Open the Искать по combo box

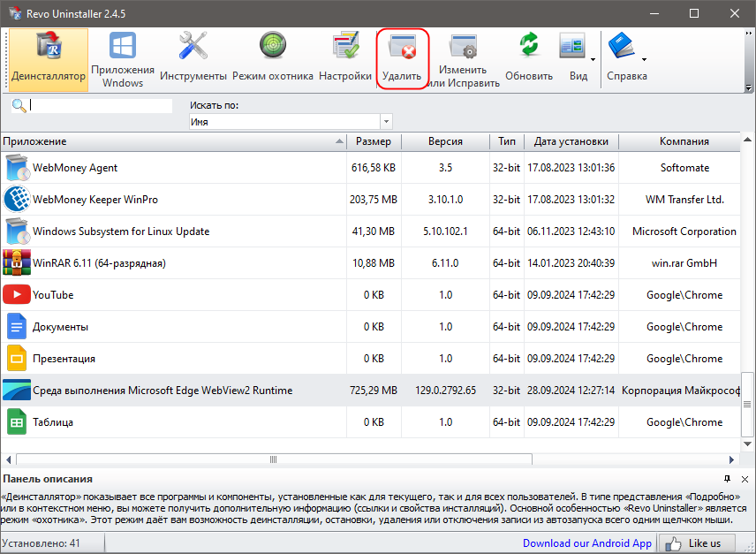(291, 122)
